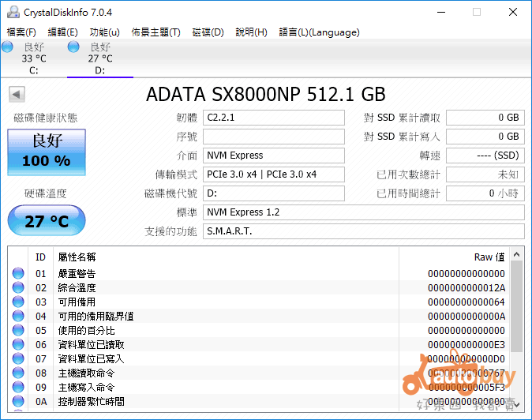Select the D: drive tab showing 27 °C
The height and width of the screenshot is (420, 532).
100,58
